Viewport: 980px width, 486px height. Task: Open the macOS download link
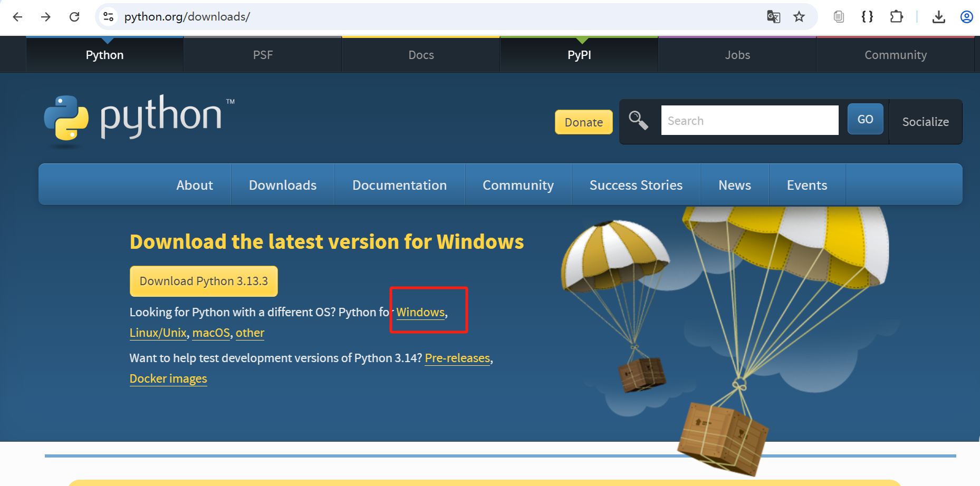click(211, 333)
